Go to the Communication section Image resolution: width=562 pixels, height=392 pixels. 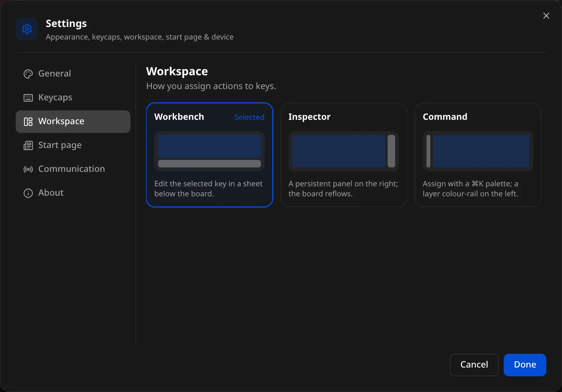pos(73,169)
